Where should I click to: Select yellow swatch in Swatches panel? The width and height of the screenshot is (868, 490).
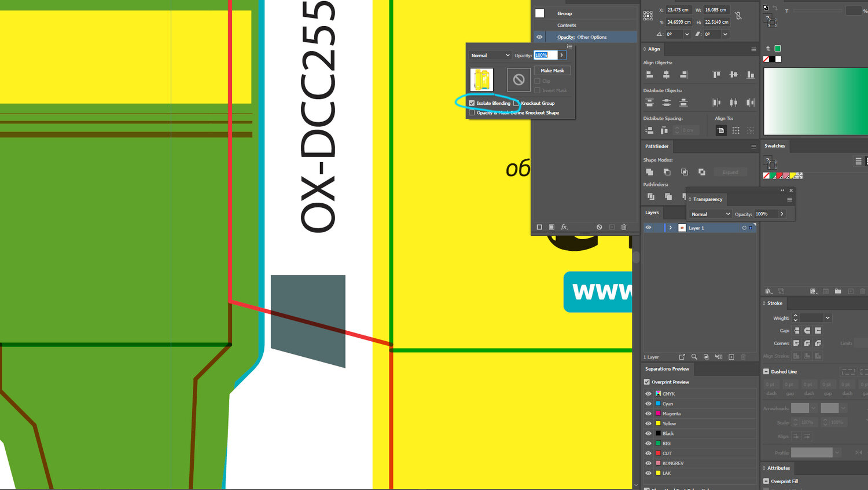coord(793,175)
